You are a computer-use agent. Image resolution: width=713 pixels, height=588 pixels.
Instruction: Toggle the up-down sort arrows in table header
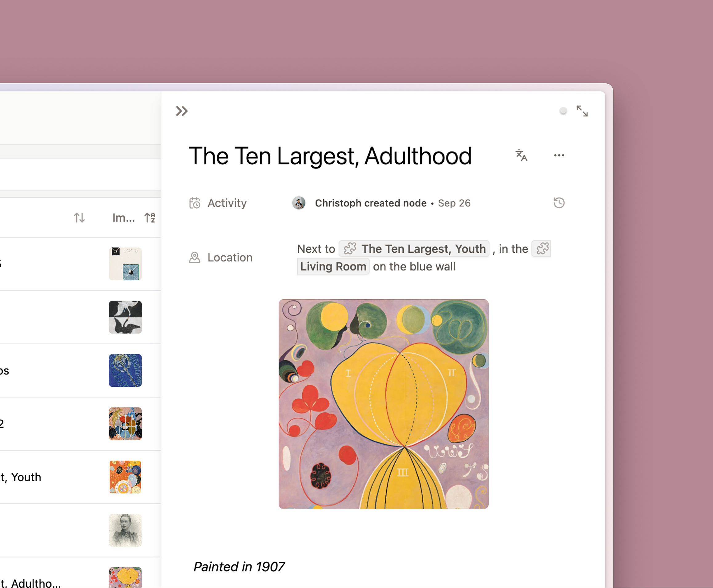80,218
